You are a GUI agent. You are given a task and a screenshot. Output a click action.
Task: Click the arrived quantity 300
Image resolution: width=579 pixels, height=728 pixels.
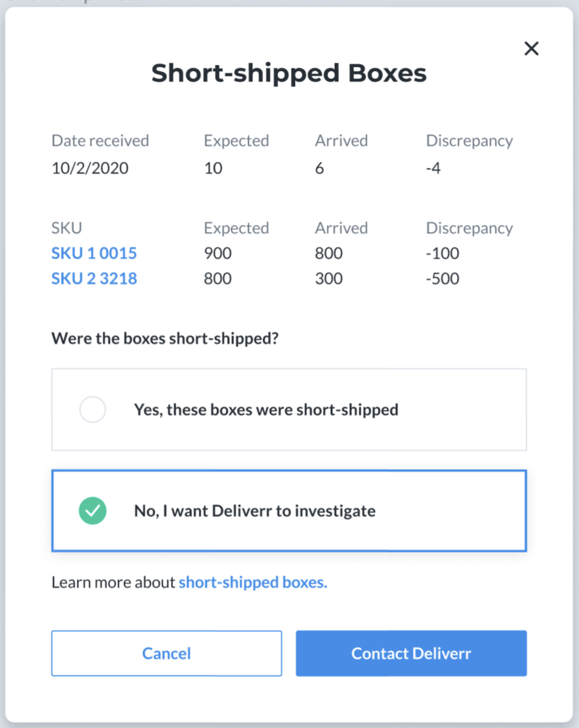pyautogui.click(x=329, y=279)
